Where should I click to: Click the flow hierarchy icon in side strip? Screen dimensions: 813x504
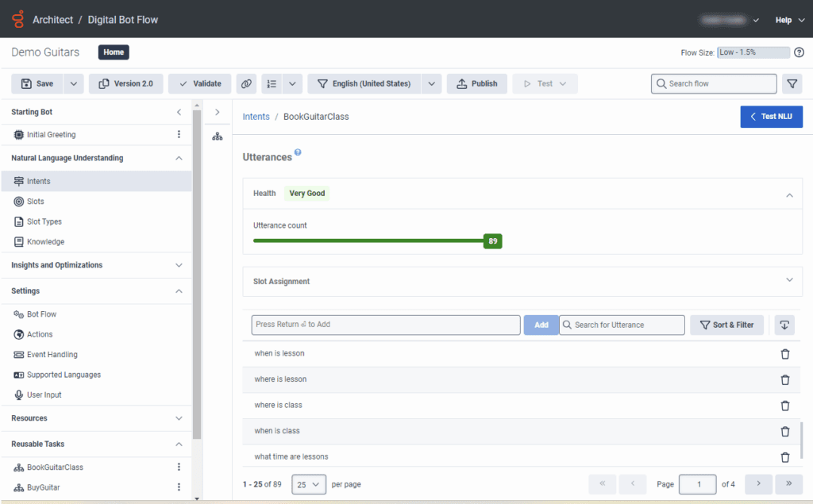[218, 137]
